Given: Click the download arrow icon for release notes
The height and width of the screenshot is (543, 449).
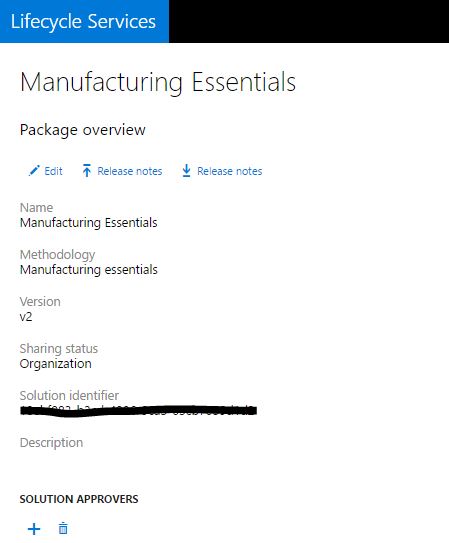Looking at the screenshot, I should (186, 171).
